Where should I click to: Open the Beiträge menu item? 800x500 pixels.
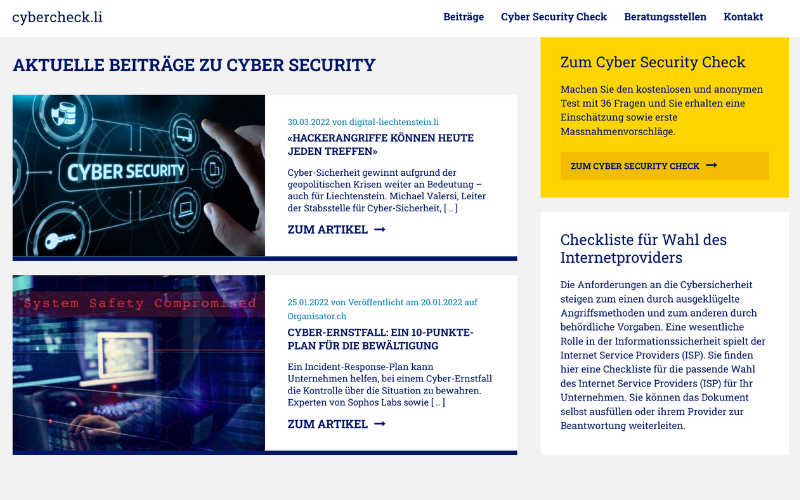pyautogui.click(x=463, y=17)
